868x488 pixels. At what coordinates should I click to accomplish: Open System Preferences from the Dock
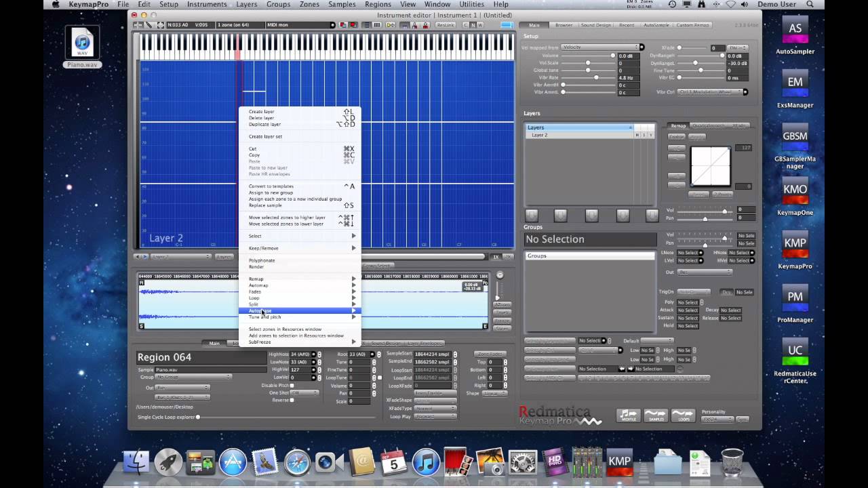(x=523, y=462)
